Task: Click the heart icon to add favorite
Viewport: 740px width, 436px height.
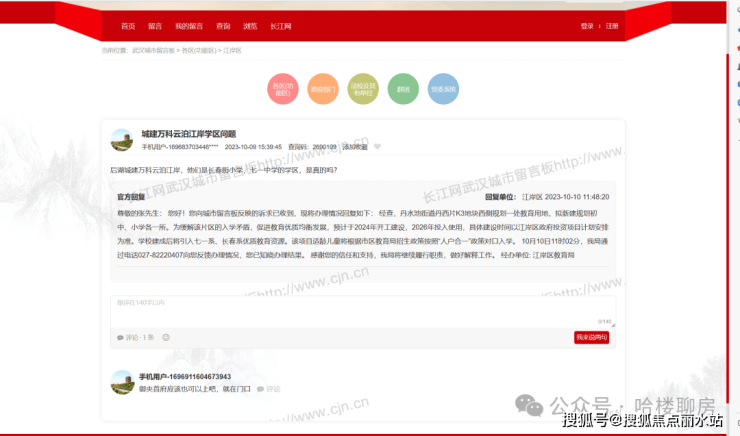Action: tap(377, 147)
